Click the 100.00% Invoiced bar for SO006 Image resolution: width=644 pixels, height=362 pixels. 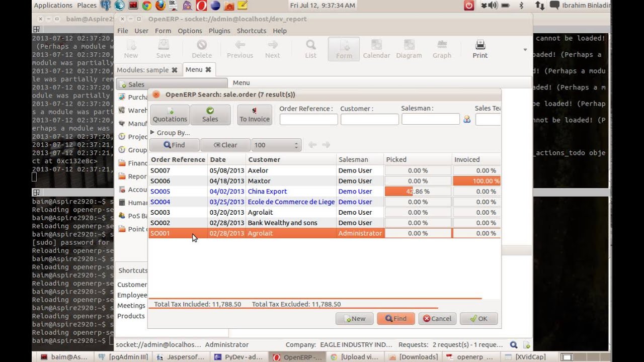pos(476,181)
